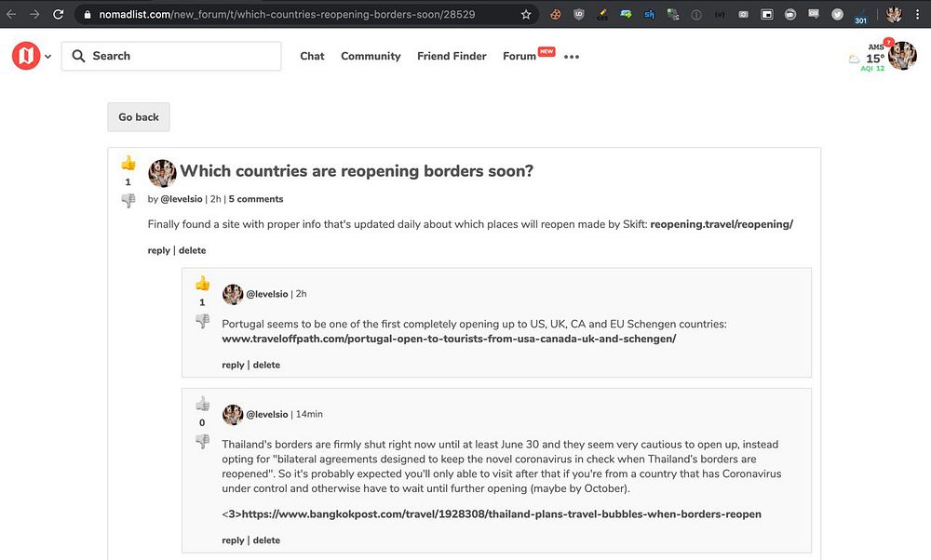
Task: Click the browser back arrow
Action: (x=11, y=14)
